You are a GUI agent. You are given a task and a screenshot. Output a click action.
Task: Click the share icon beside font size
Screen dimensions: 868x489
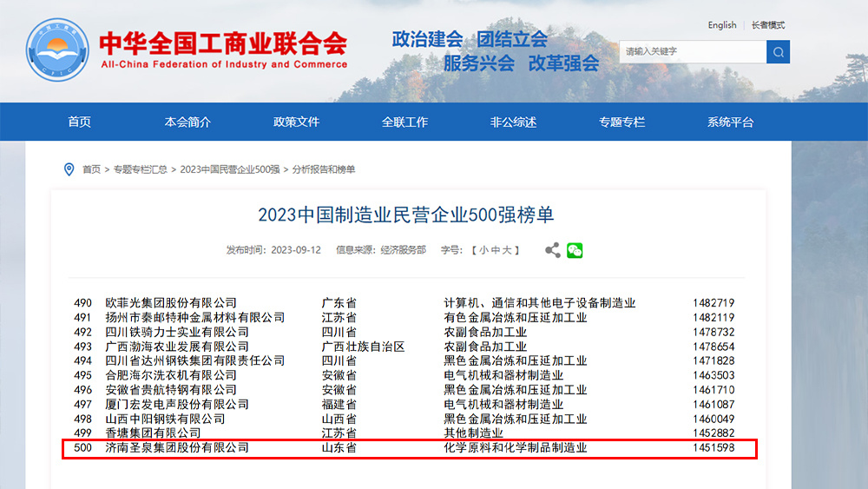(x=552, y=250)
